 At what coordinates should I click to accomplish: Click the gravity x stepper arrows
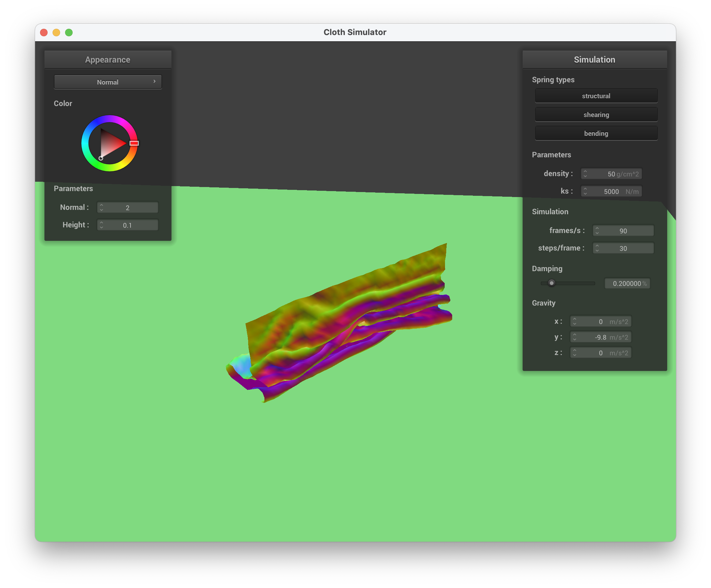[x=575, y=322]
